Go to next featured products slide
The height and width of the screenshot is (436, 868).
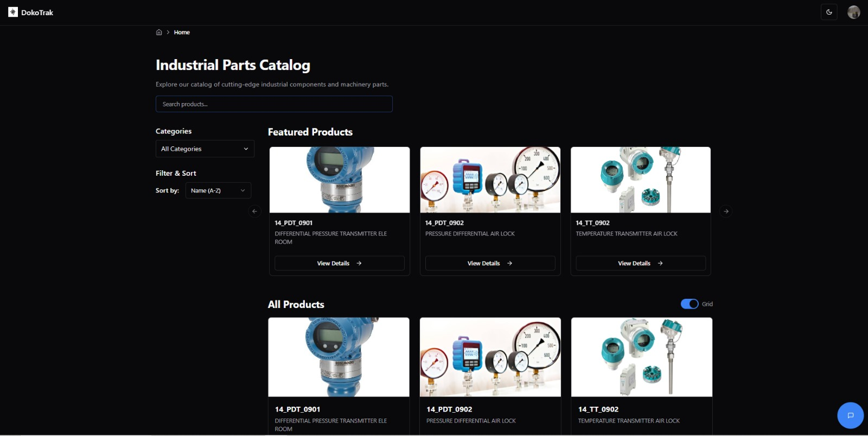(726, 211)
